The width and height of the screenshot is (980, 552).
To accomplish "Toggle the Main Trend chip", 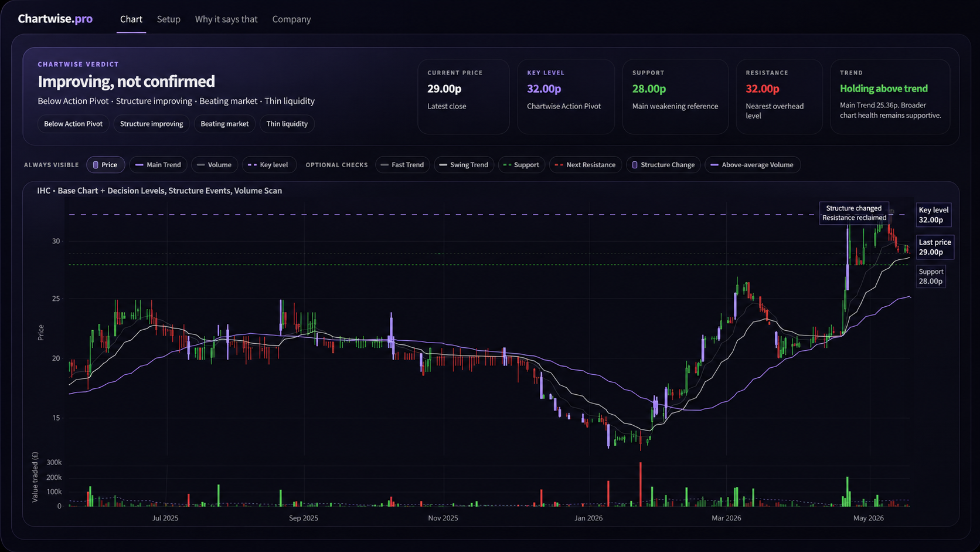I will click(x=158, y=165).
